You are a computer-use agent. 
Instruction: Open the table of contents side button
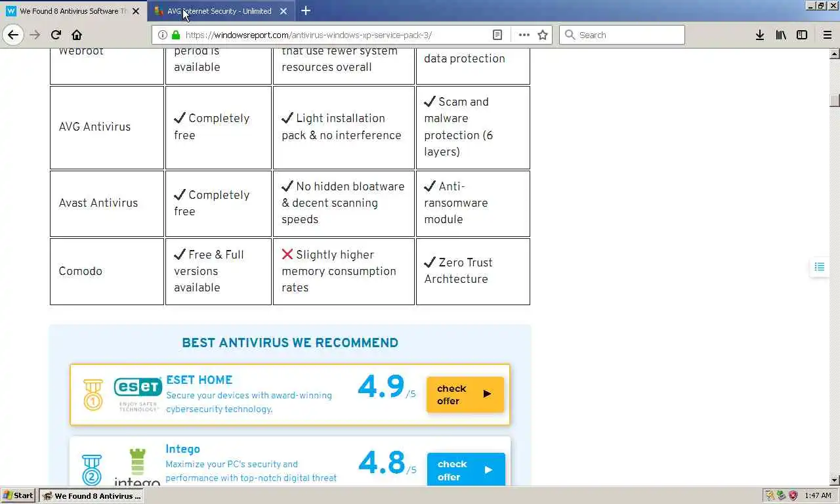pos(819,266)
